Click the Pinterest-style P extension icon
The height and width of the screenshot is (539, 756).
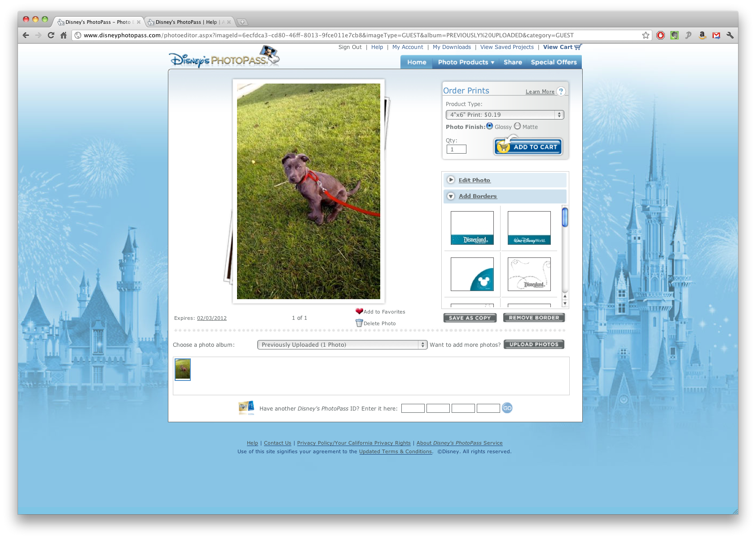(x=688, y=35)
